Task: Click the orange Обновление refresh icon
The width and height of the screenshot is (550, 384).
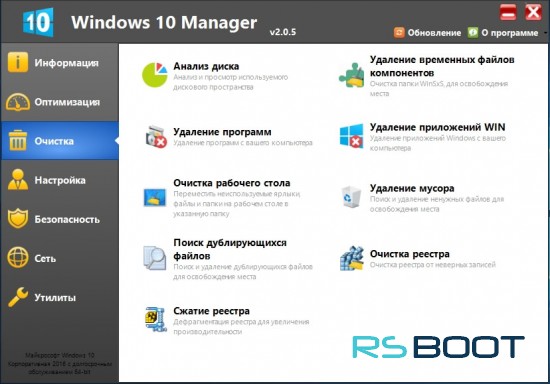Action: 399,33
